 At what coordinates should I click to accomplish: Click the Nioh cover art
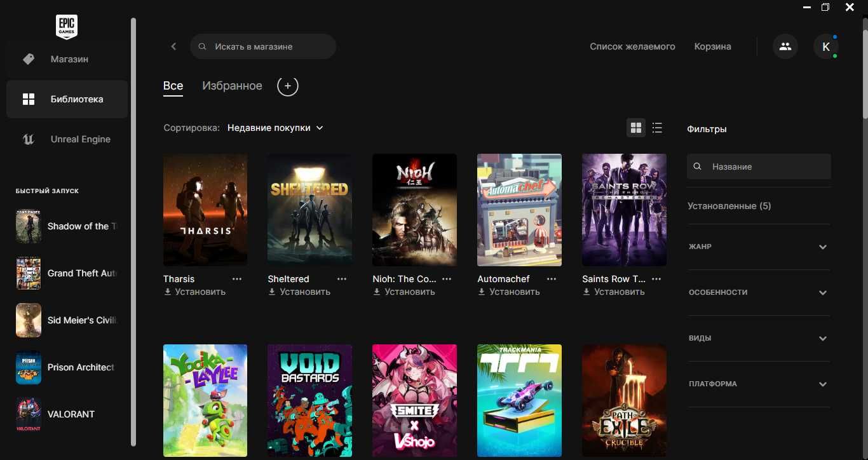pyautogui.click(x=414, y=210)
